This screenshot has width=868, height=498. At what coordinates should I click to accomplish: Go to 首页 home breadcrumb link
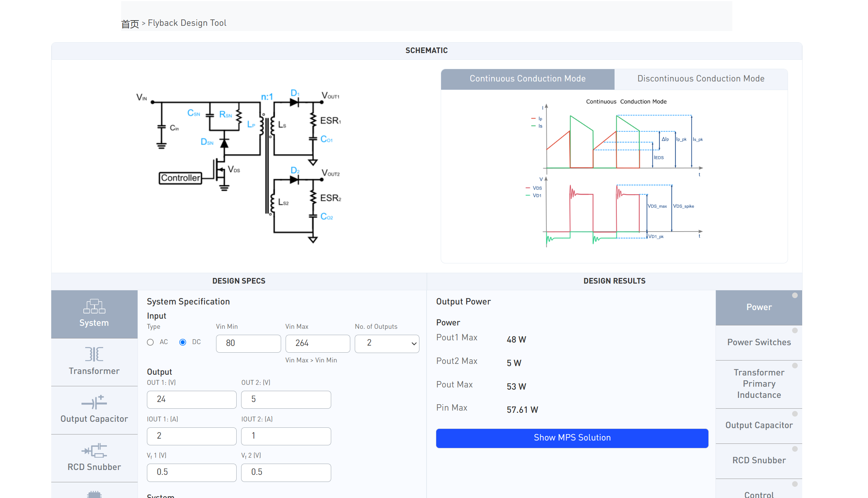point(130,24)
